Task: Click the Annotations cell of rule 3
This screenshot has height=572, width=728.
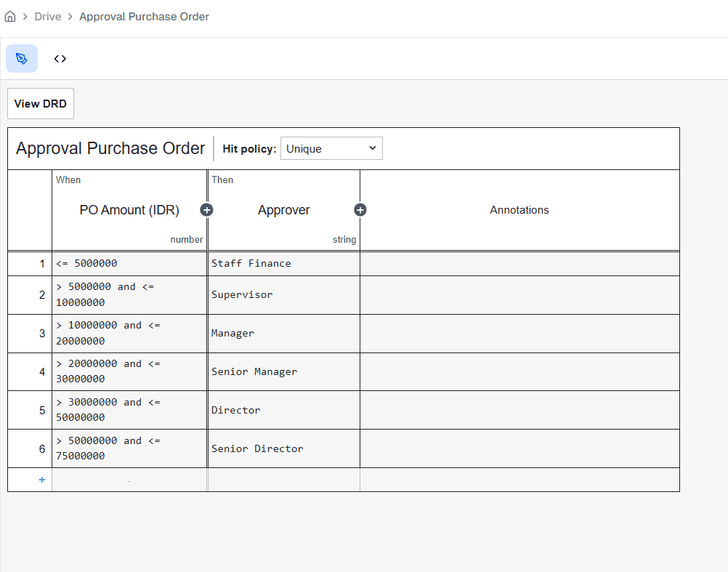Action: pyautogui.click(x=519, y=333)
